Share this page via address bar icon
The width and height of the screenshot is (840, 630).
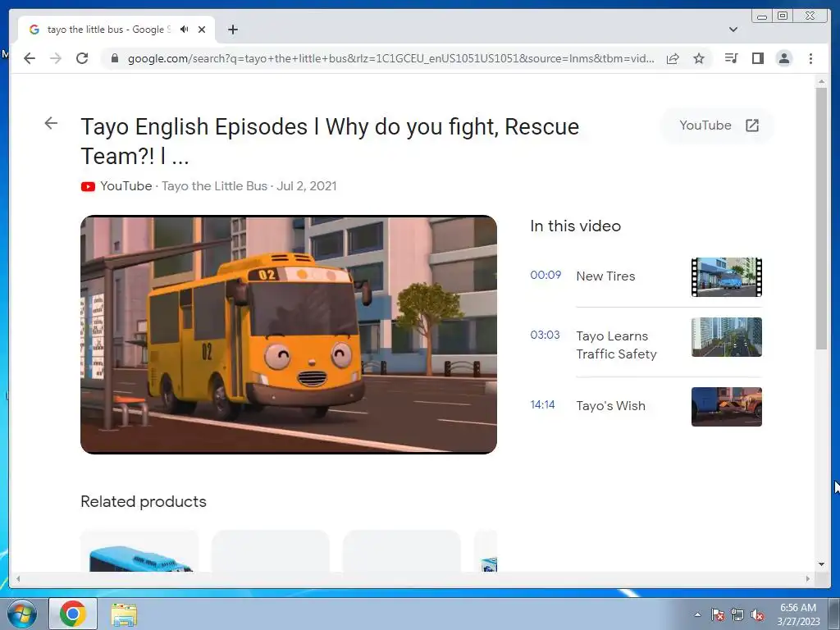tap(673, 58)
